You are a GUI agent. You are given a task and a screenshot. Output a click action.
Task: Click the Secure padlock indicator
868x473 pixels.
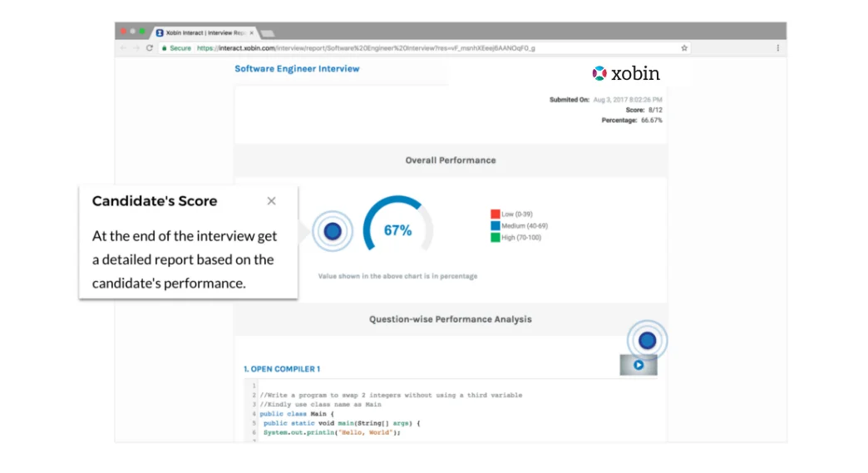176,48
